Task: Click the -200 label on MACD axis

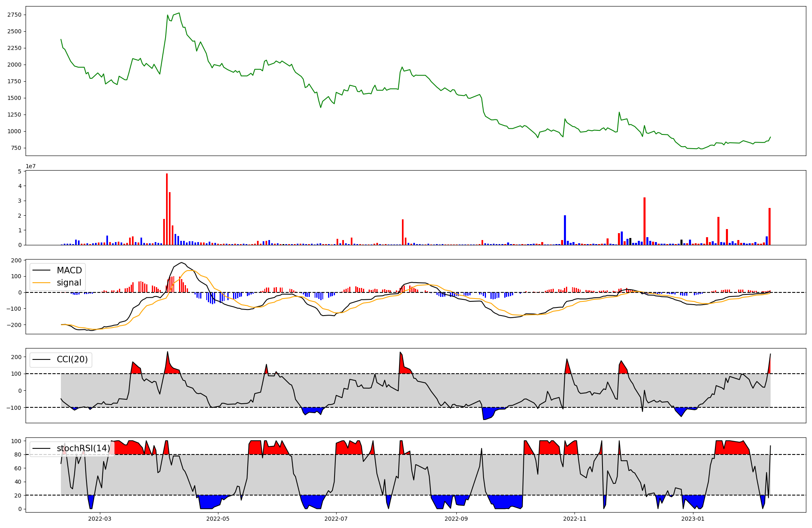Action: point(15,325)
